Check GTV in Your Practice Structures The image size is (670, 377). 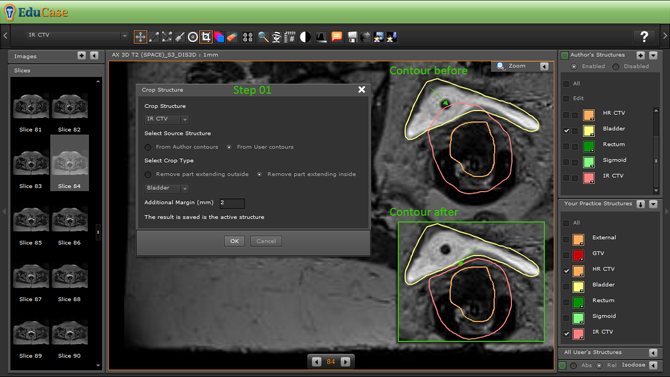point(566,255)
